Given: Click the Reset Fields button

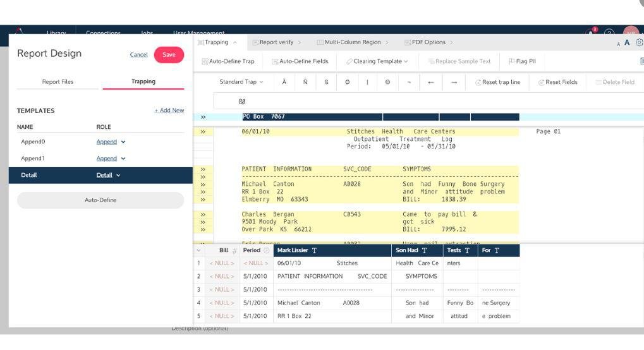Looking at the screenshot, I should pos(557,82).
